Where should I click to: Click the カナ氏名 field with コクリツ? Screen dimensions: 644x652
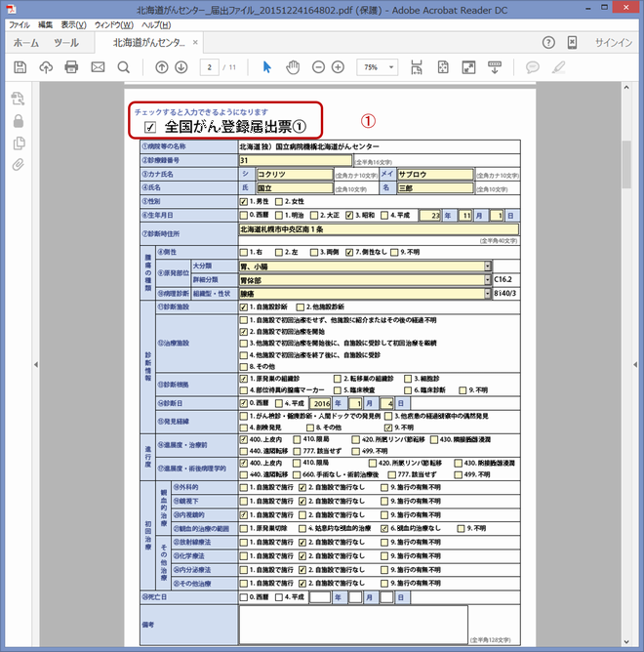pyautogui.click(x=295, y=175)
